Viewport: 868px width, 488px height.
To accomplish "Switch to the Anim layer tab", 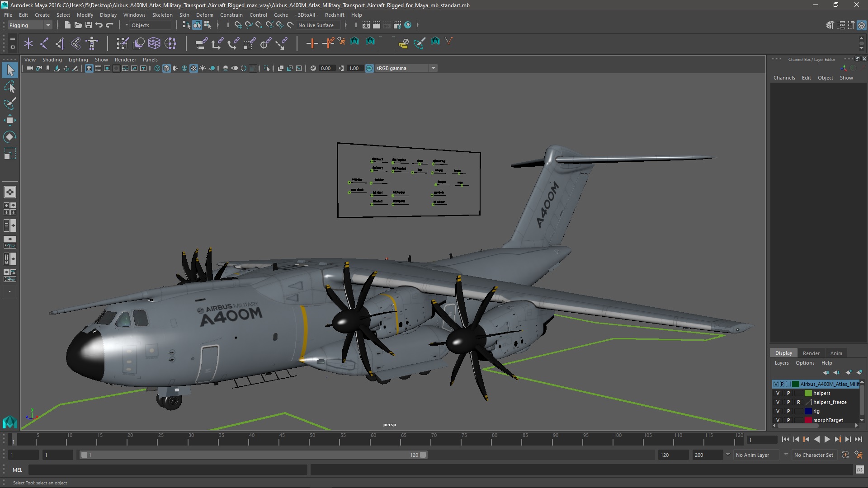I will [836, 353].
